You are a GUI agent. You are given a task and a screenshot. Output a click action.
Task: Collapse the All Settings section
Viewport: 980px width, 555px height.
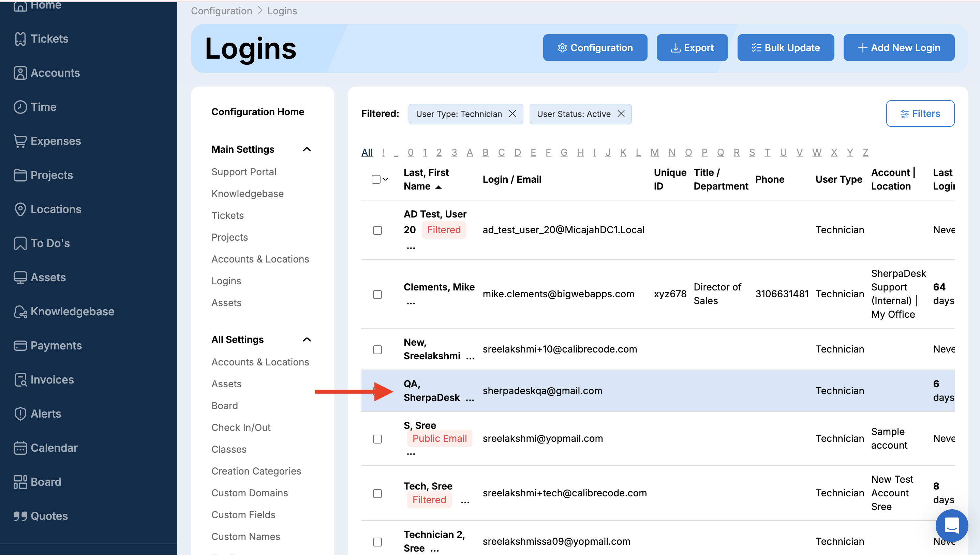click(307, 340)
